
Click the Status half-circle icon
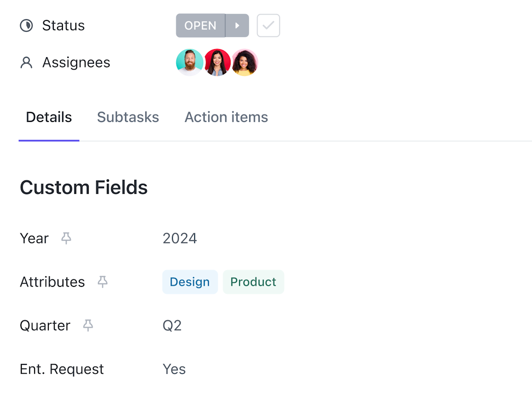27,26
